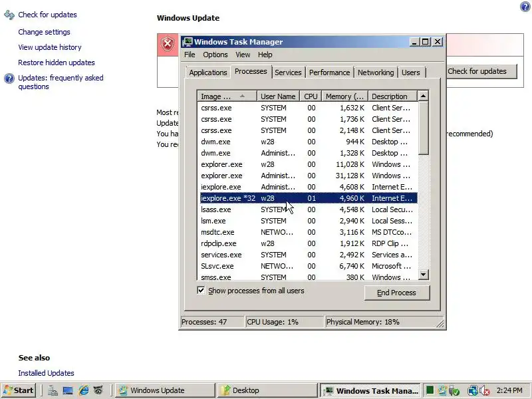
Task: Open the Help menu in Task Manager
Action: click(265, 55)
